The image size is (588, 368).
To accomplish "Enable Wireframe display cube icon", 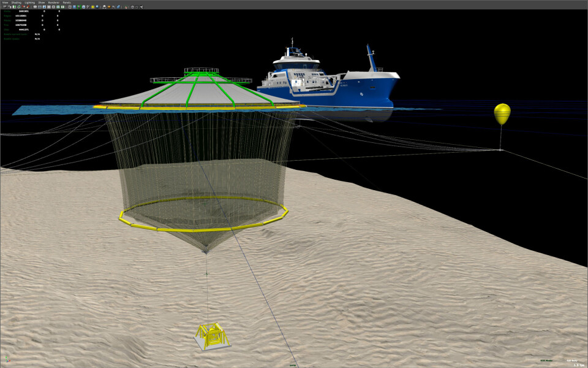I will point(70,7).
